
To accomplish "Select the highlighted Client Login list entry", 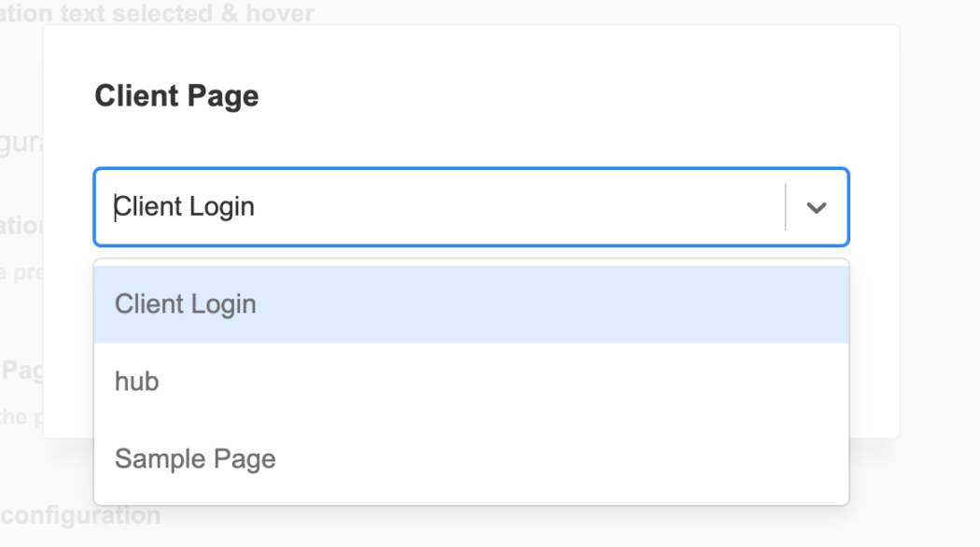I will tap(184, 303).
